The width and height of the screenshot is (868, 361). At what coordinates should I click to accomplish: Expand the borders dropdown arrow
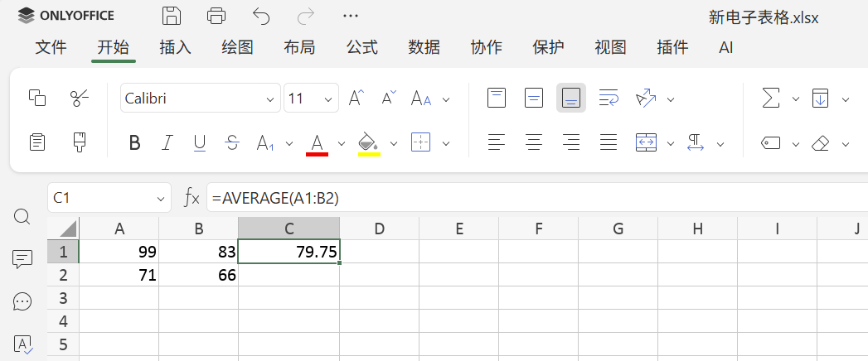tap(446, 144)
